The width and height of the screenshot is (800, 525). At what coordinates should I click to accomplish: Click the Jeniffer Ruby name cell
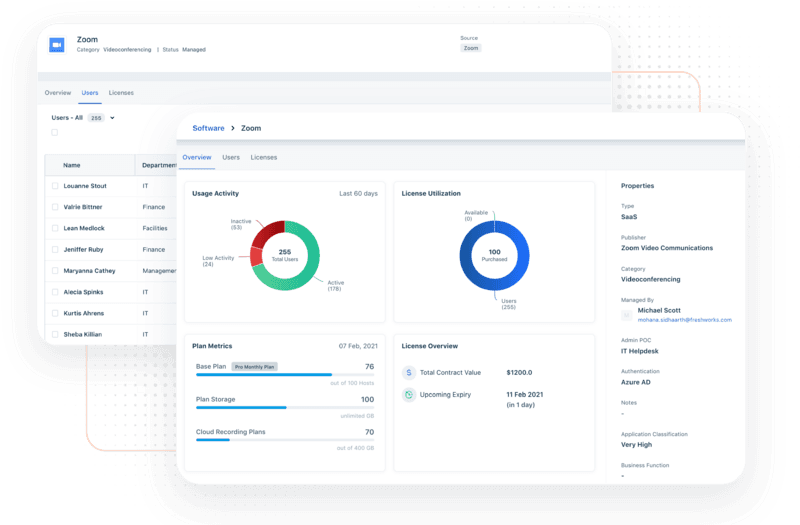[83, 250]
